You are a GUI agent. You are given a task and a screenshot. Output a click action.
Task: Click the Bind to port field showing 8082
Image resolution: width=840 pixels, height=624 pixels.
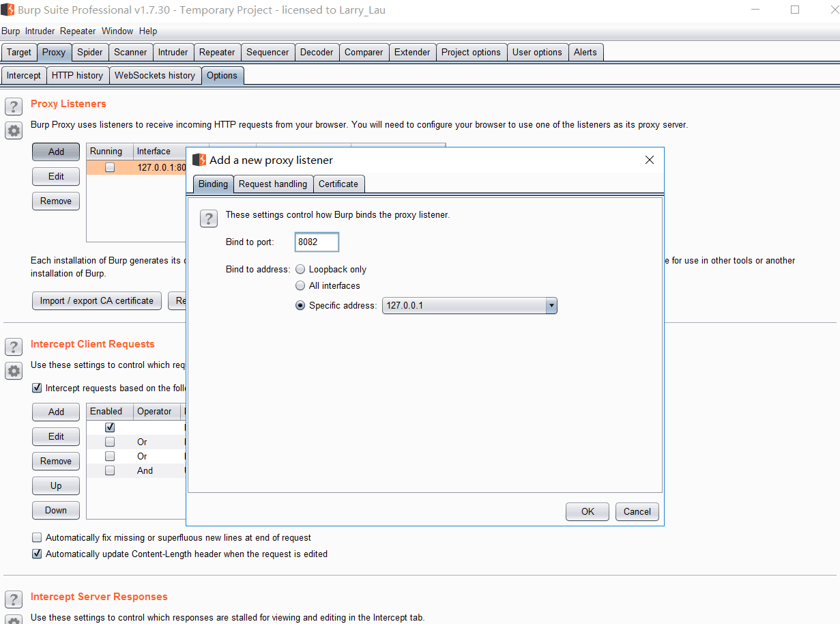317,242
